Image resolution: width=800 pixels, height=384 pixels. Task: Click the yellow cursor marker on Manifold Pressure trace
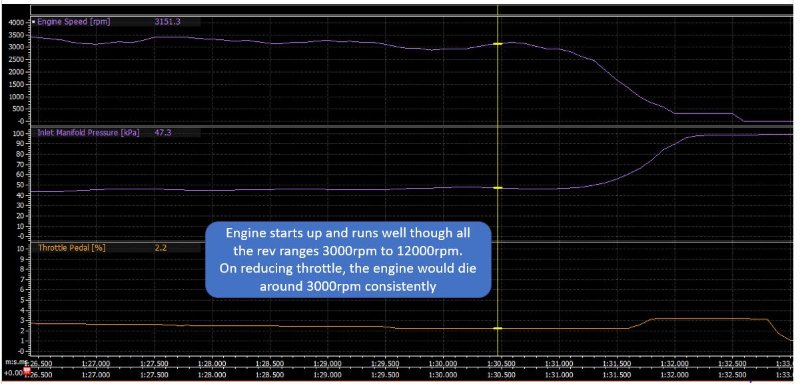(497, 188)
